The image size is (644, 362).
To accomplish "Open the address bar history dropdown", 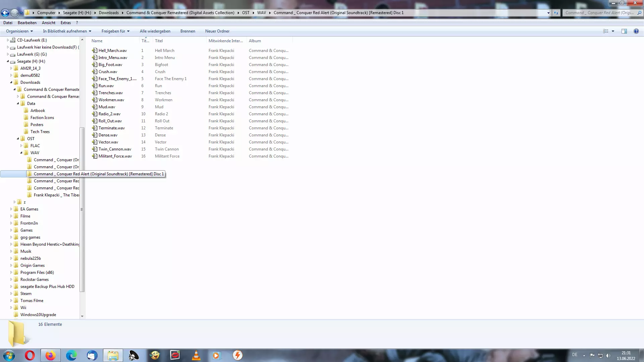I will 548,13.
